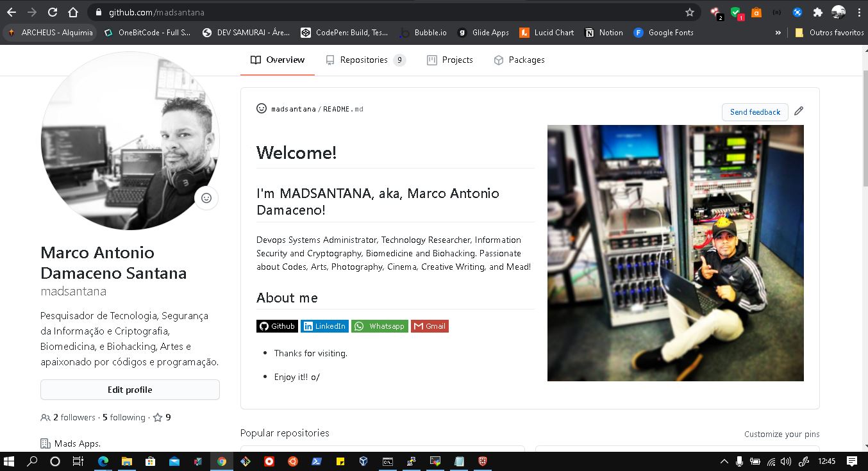Image resolution: width=868 pixels, height=471 pixels.
Task: Click the Whatsapp contact badge
Action: [x=380, y=326]
